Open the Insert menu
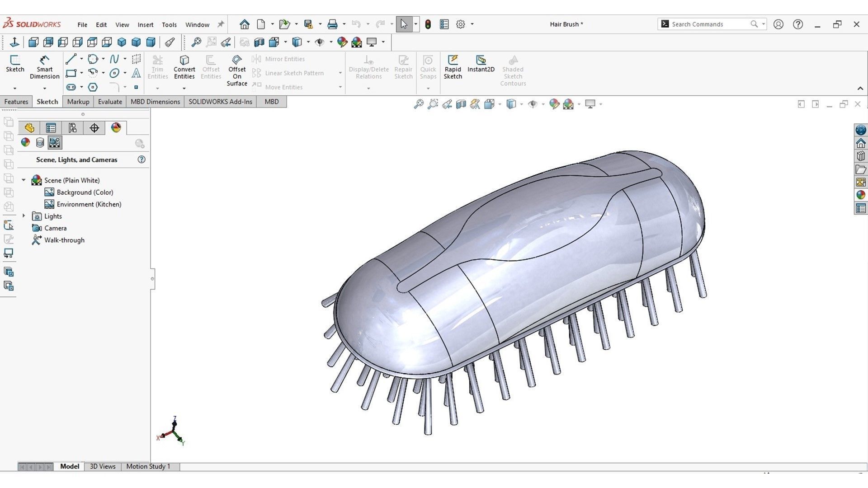The width and height of the screenshot is (868, 488). point(145,25)
